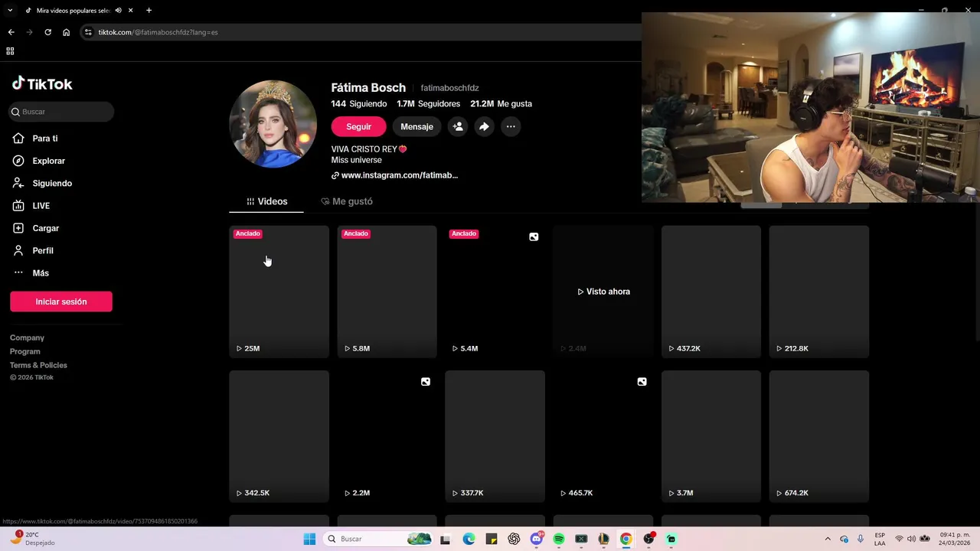Viewport: 980px width, 551px height.
Task: Open the Para ti feed
Action: click(35, 139)
